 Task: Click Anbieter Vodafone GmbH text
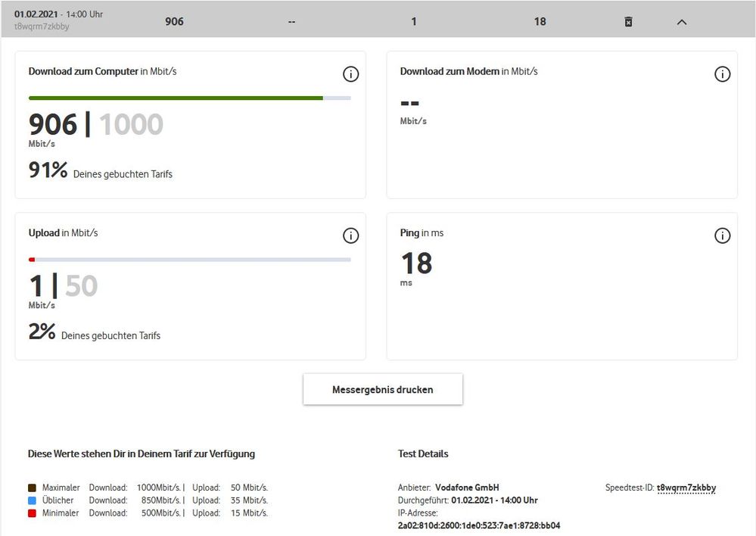pos(449,488)
